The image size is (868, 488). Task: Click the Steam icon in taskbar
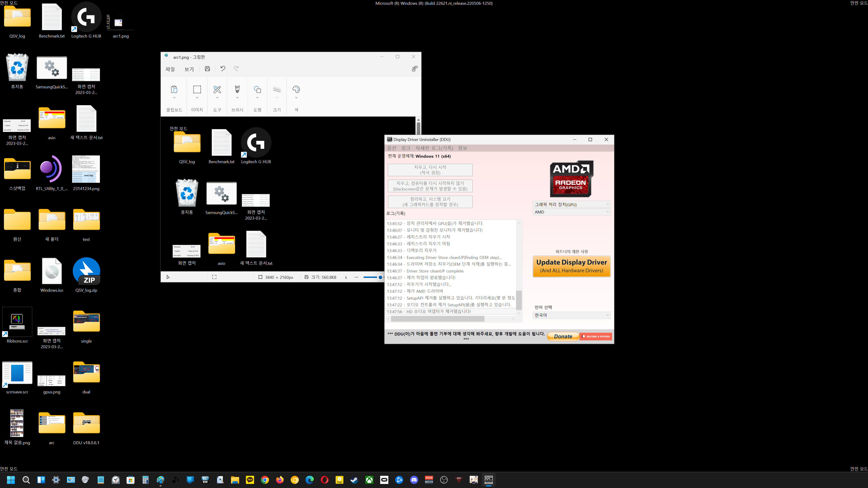click(x=354, y=480)
